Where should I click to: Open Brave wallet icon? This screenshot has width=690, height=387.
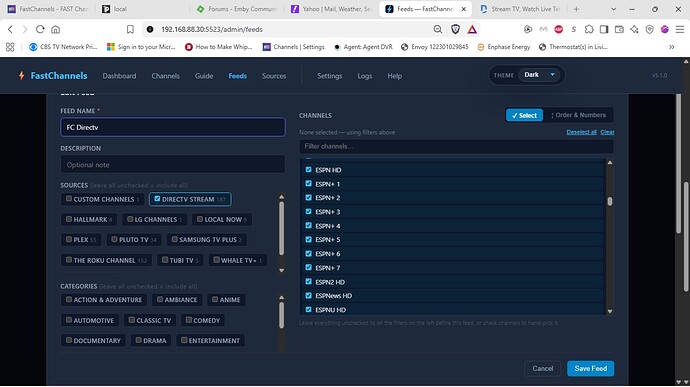click(619, 29)
